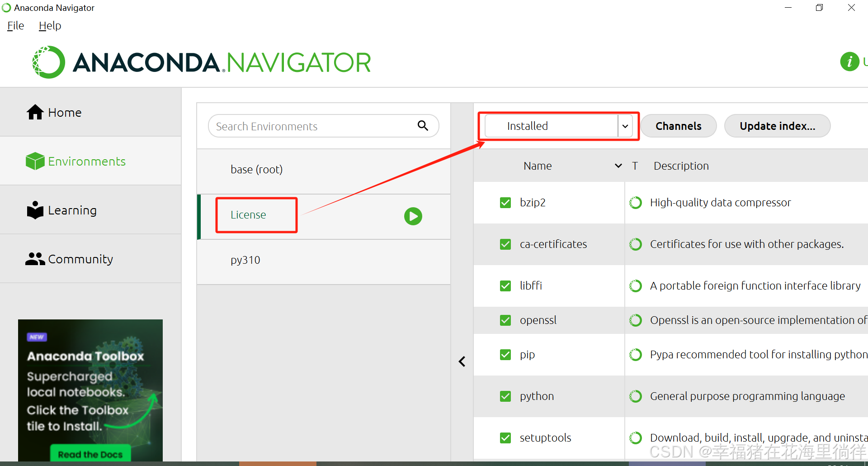Image resolution: width=868 pixels, height=466 pixels.
Task: Click the Learning book icon
Action: point(35,210)
